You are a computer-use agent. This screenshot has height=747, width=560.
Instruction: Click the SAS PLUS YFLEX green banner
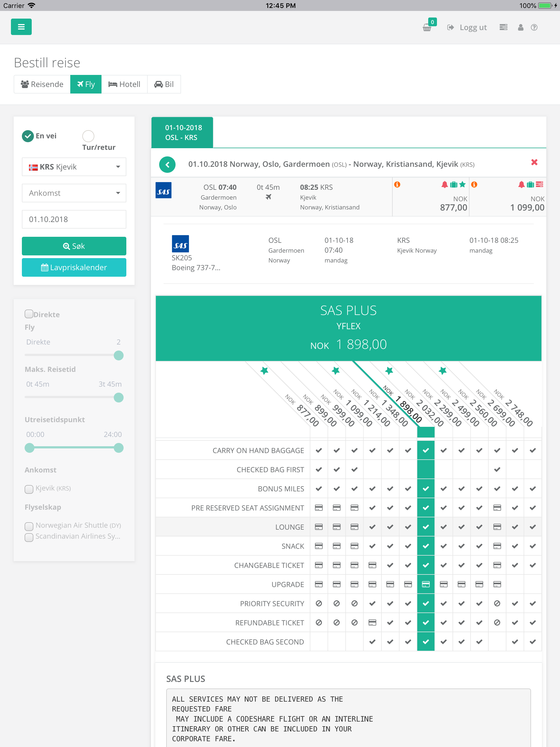point(348,328)
